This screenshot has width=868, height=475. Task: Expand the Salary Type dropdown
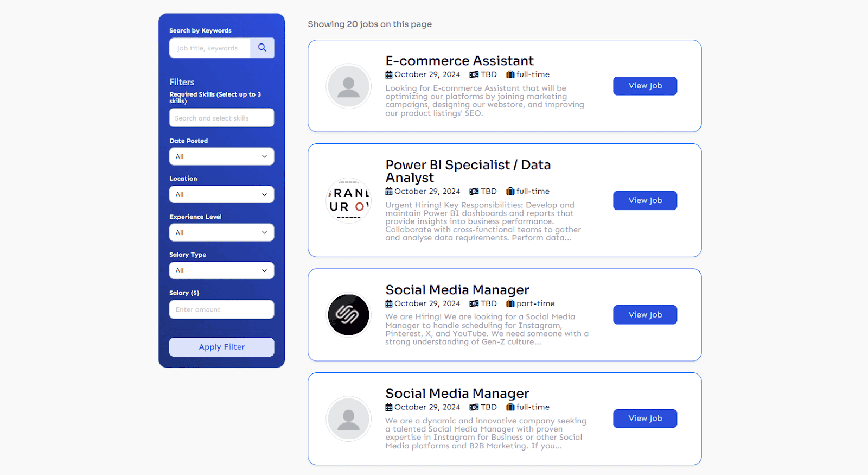coord(221,270)
